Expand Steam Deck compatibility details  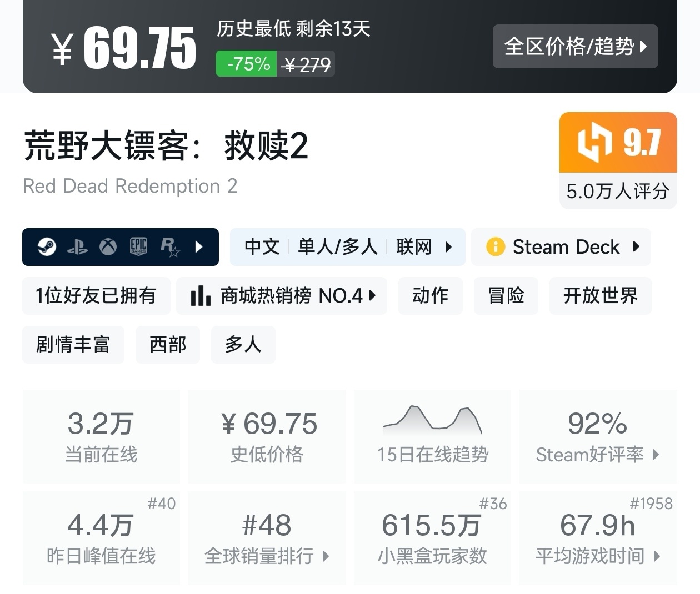tap(637, 246)
